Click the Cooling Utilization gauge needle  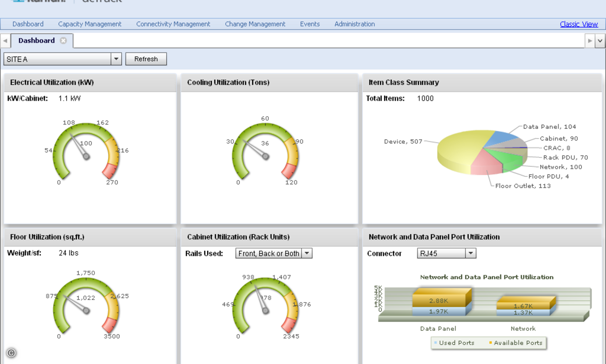255,149
